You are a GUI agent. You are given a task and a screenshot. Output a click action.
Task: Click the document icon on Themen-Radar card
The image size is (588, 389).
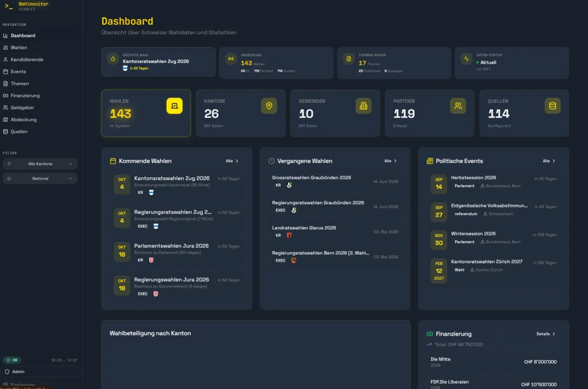pos(349,59)
